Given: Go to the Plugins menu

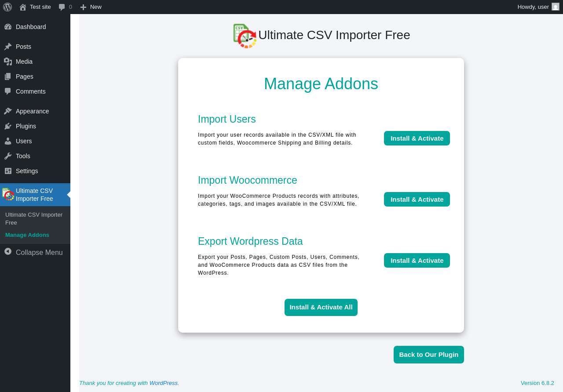Looking at the screenshot, I should tap(26, 126).
